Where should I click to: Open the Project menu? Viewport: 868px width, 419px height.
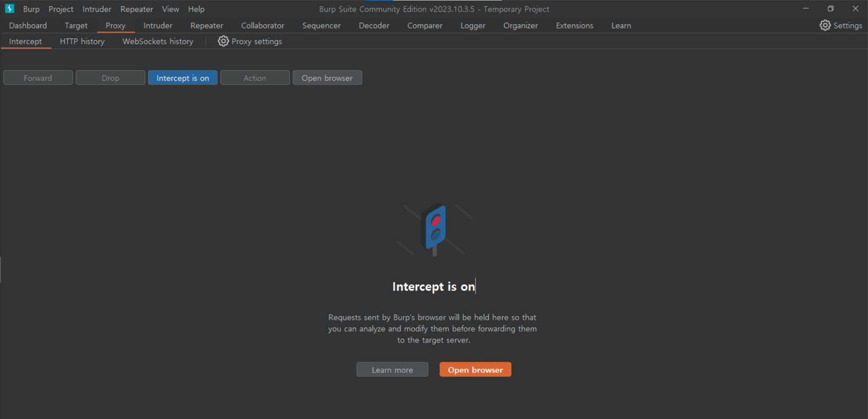(x=61, y=9)
